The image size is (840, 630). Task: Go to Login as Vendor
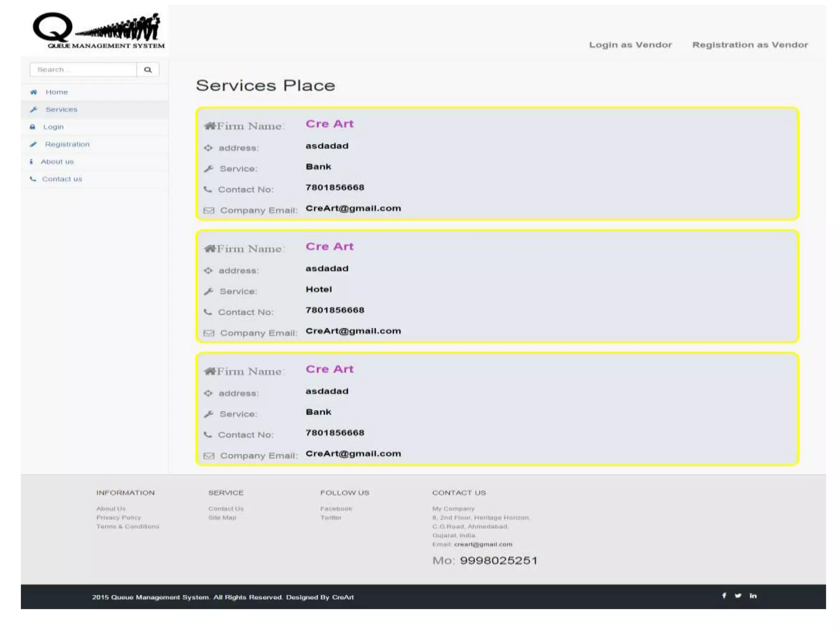coord(630,45)
